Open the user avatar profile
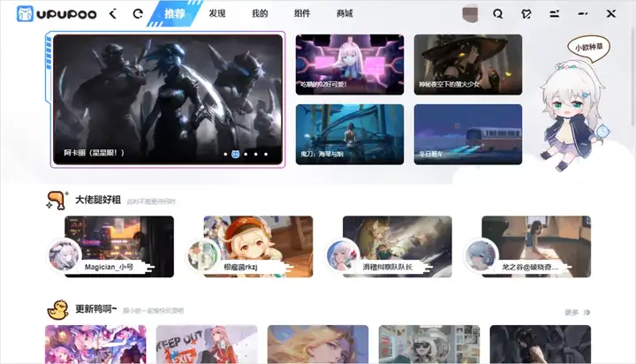The image size is (636, 364). 470,14
